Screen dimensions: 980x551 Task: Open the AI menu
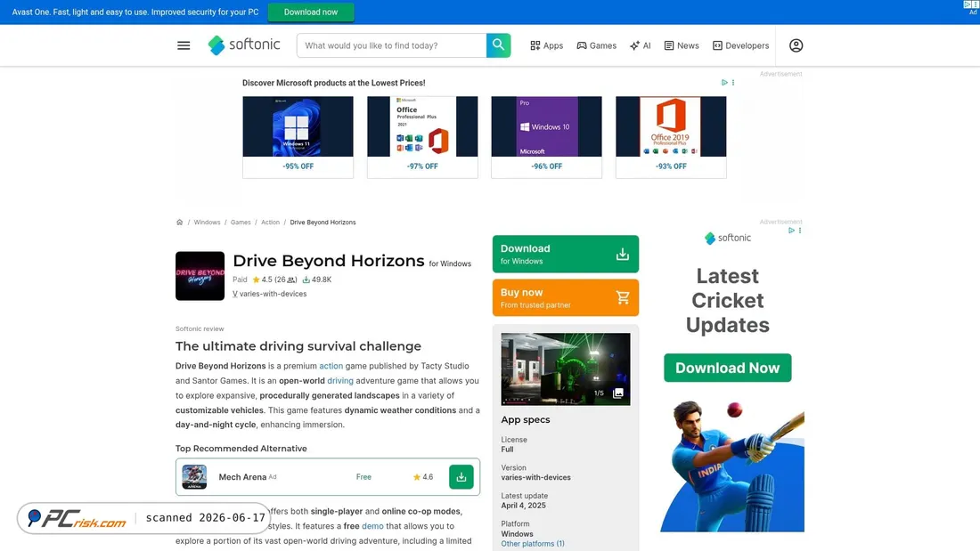(x=640, y=45)
